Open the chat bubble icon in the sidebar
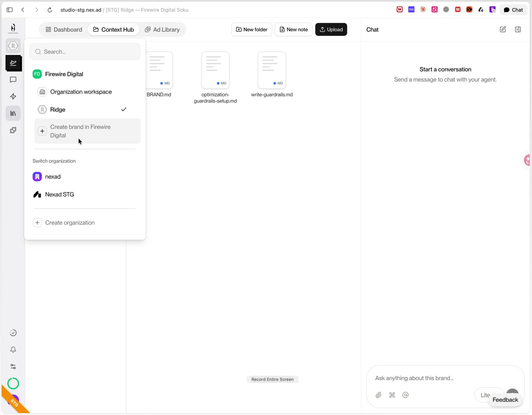This screenshot has width=532, height=415. (x=13, y=80)
